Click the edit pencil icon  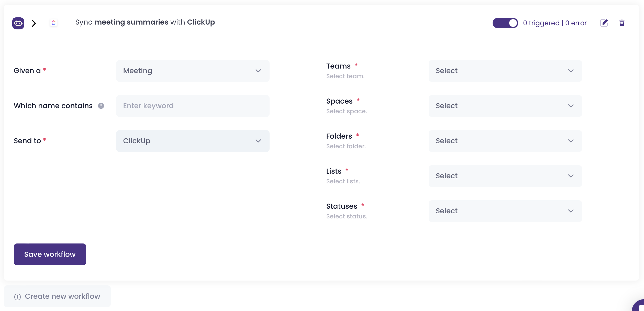click(604, 23)
